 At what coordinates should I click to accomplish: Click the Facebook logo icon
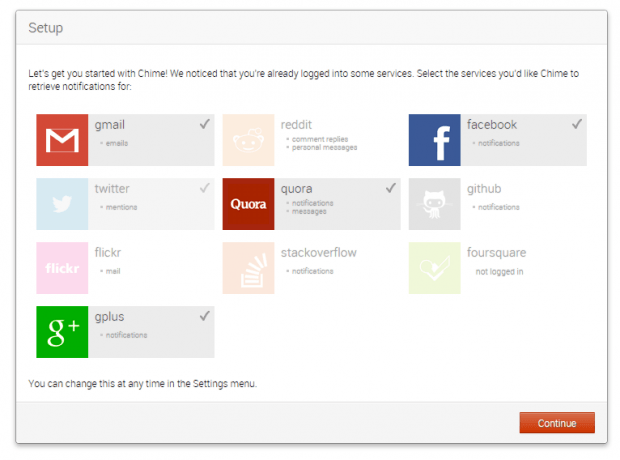434,140
